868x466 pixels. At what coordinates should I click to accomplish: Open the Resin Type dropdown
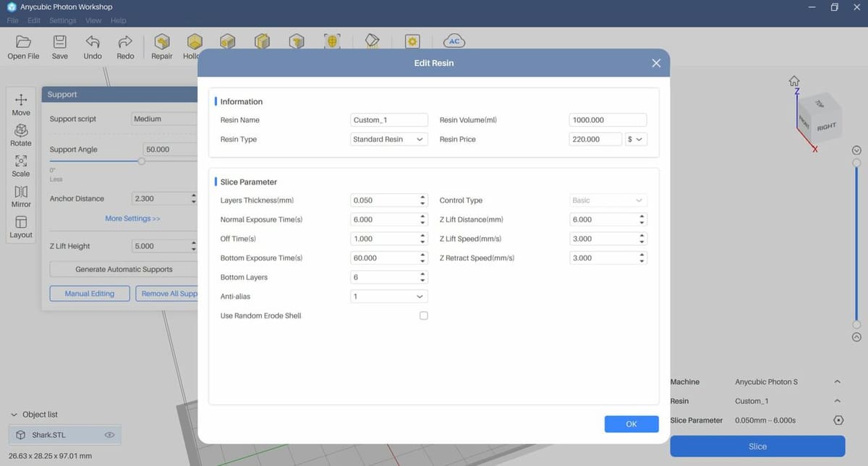click(388, 139)
